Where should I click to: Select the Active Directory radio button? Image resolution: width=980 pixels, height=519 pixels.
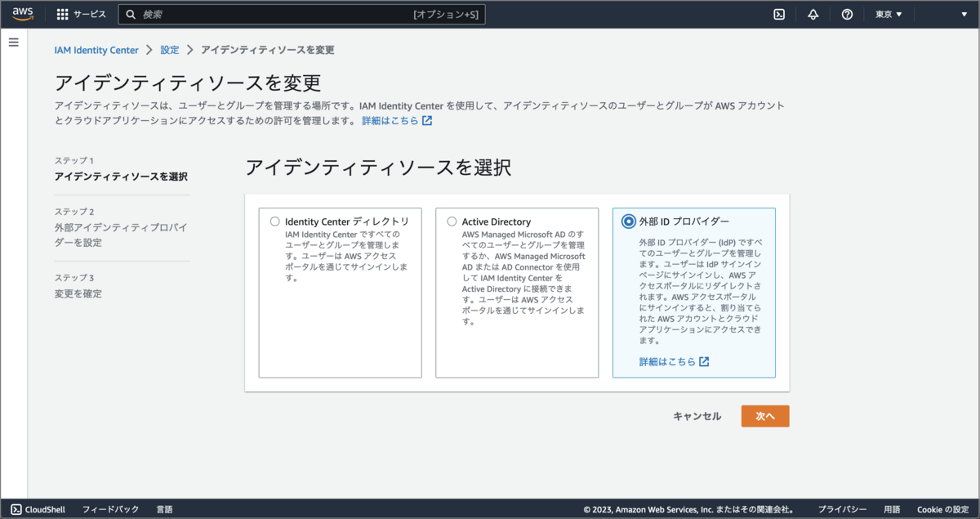tap(452, 221)
